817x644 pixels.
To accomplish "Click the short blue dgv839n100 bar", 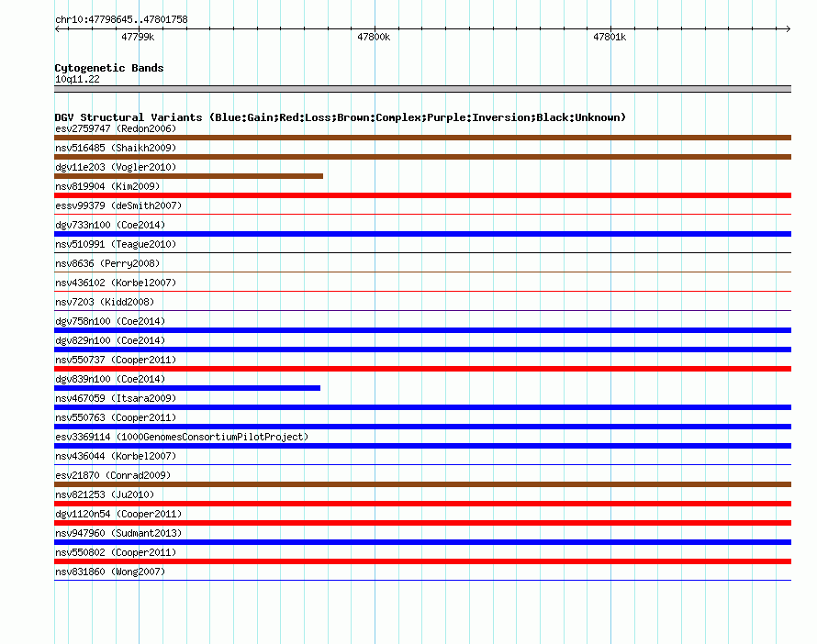I will coord(187,388).
